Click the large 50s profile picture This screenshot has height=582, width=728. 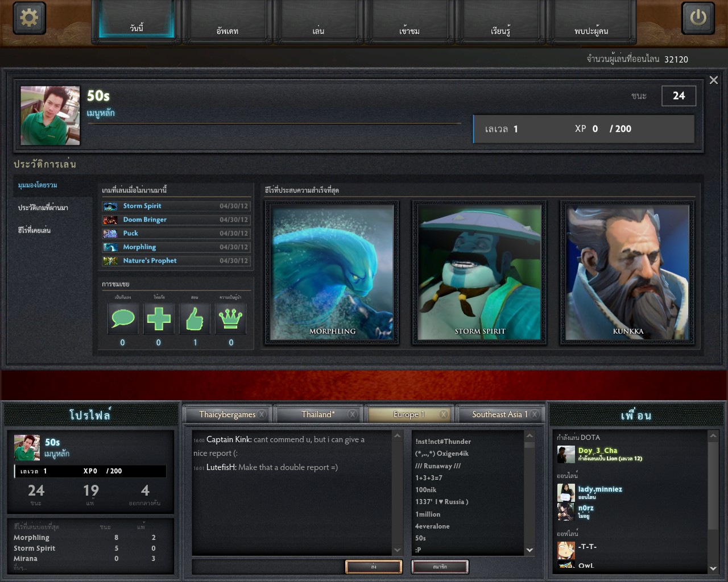click(50, 115)
